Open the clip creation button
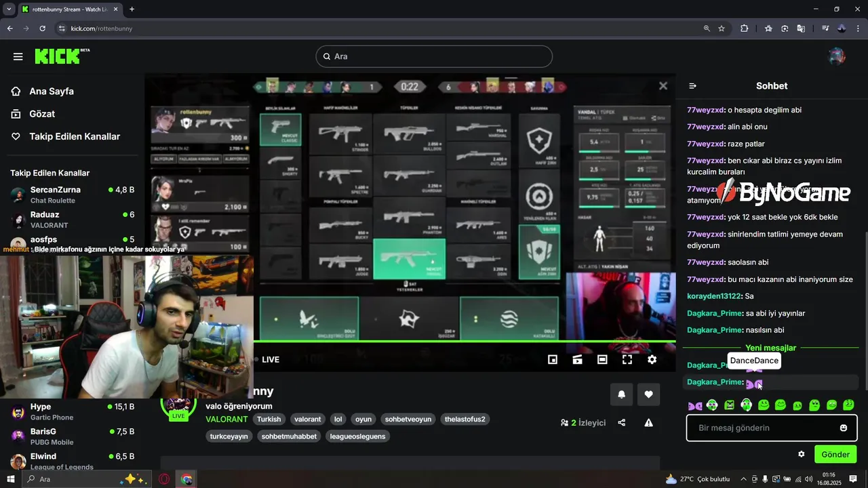Image resolution: width=868 pixels, height=488 pixels. click(x=578, y=359)
